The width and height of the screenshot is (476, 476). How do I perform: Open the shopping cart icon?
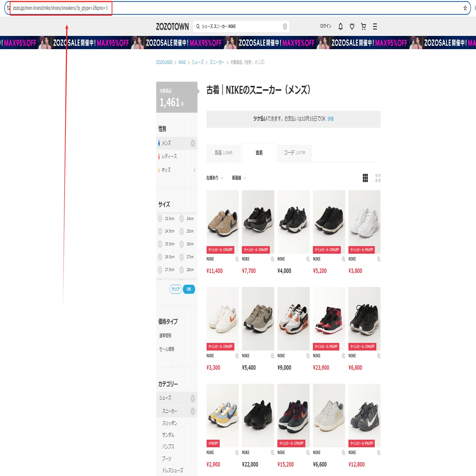363,26
